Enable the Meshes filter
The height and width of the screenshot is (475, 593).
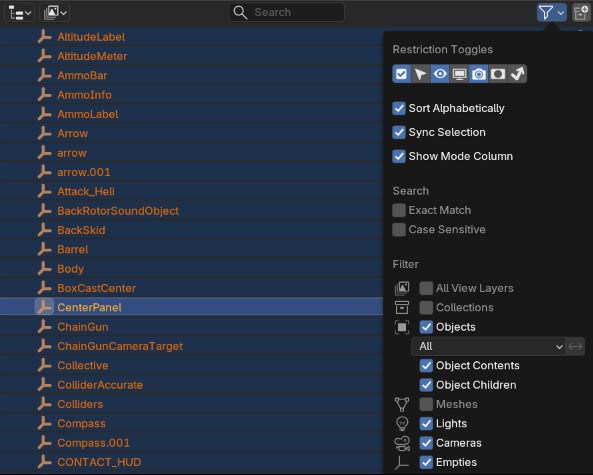[426, 404]
